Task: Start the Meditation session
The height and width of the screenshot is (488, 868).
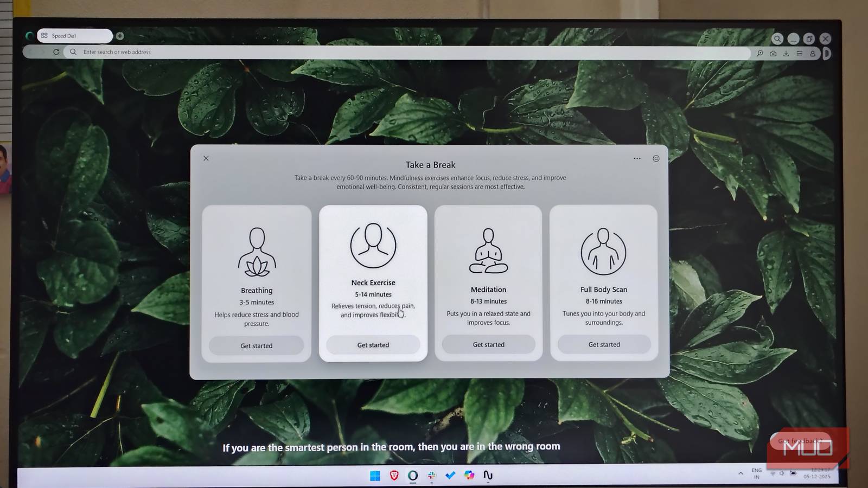Action: 488,344
